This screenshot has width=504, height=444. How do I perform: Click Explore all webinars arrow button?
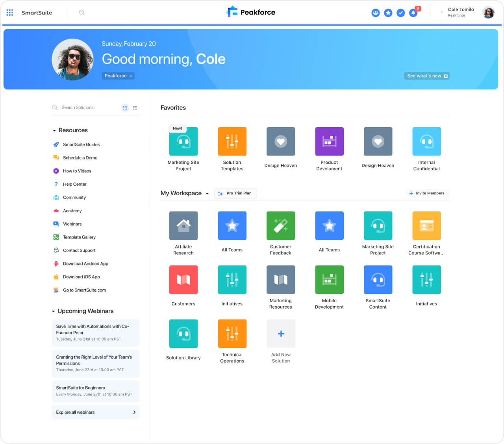click(x=134, y=412)
